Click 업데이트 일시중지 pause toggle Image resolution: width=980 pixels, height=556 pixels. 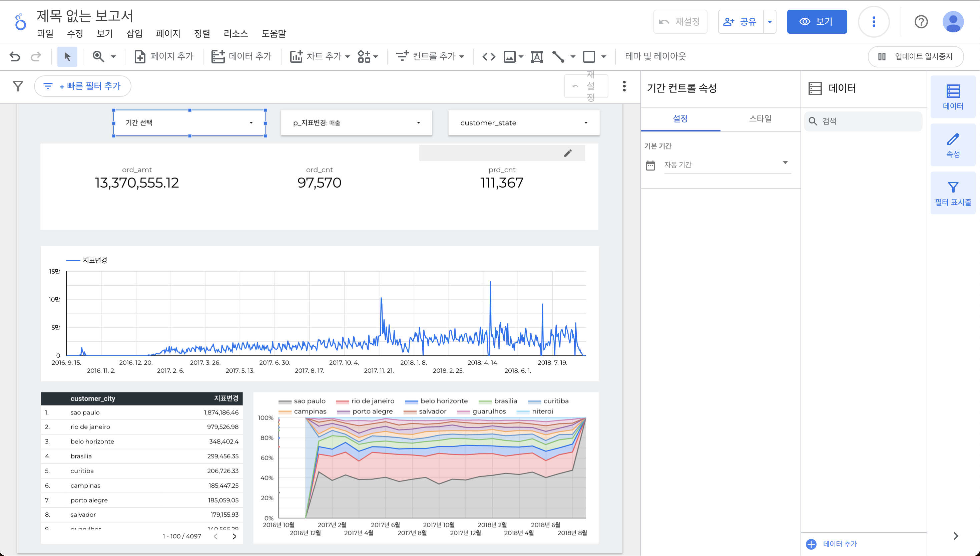click(916, 56)
